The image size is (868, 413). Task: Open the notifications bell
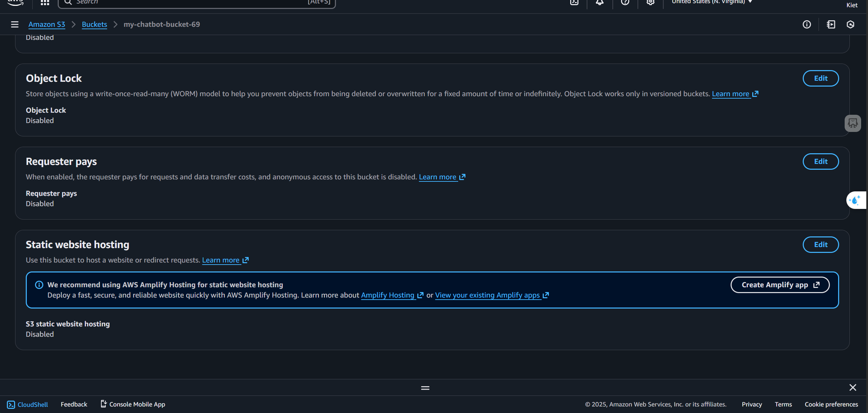click(599, 2)
